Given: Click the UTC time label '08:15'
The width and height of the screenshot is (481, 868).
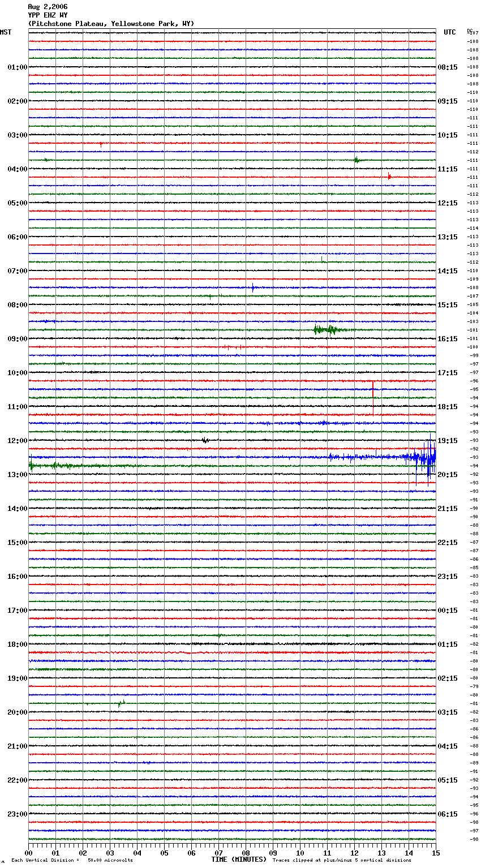Looking at the screenshot, I should tap(448, 67).
